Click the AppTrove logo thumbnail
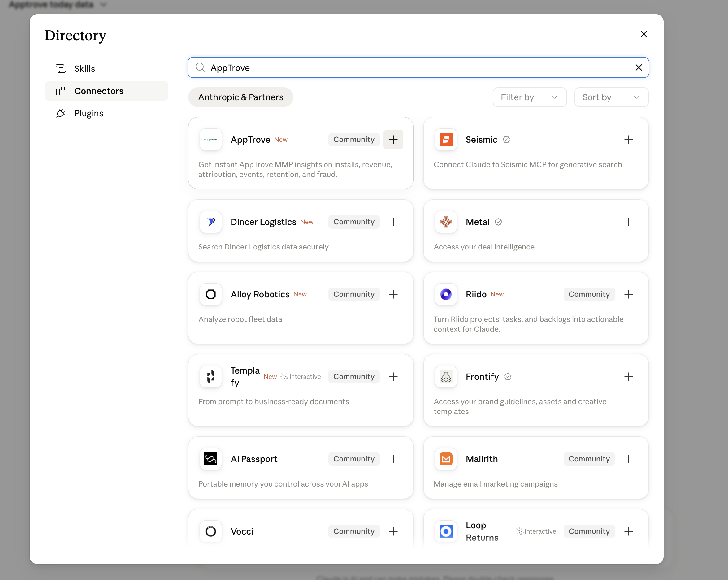 (x=211, y=140)
